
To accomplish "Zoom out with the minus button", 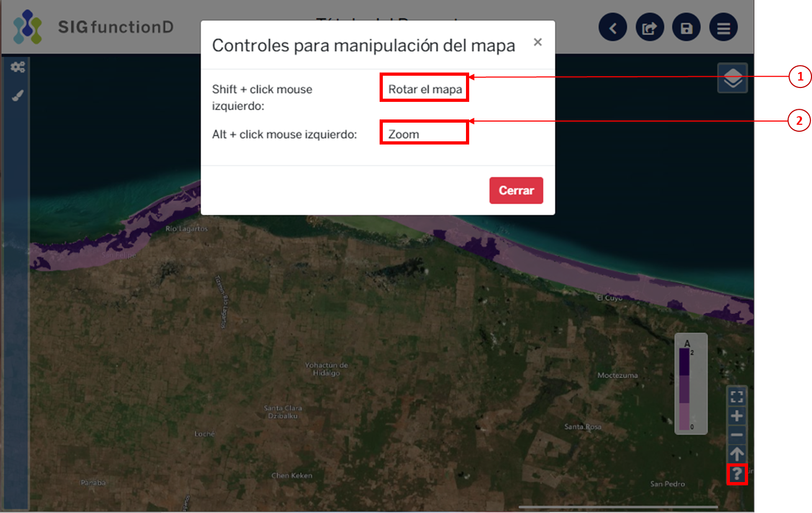I will coord(737,435).
